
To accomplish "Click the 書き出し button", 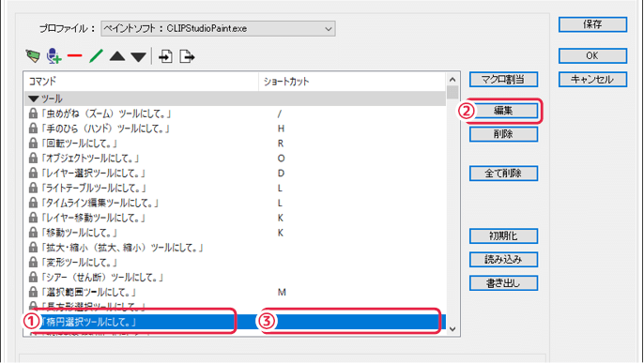I will (x=503, y=283).
